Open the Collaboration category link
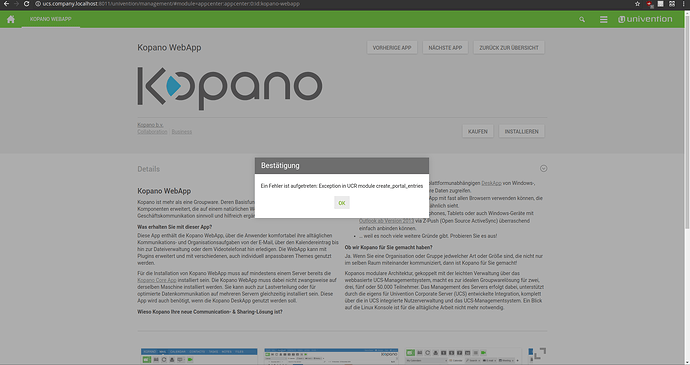 152,132
